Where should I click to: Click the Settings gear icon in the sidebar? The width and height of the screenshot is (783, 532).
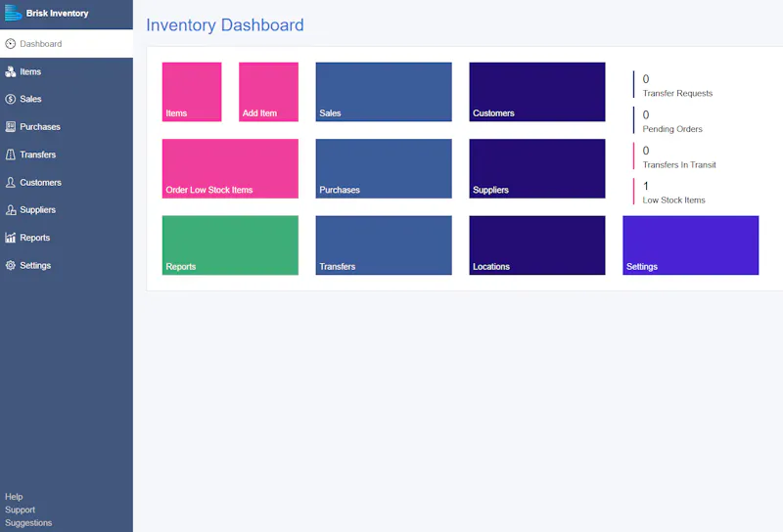[x=11, y=265]
